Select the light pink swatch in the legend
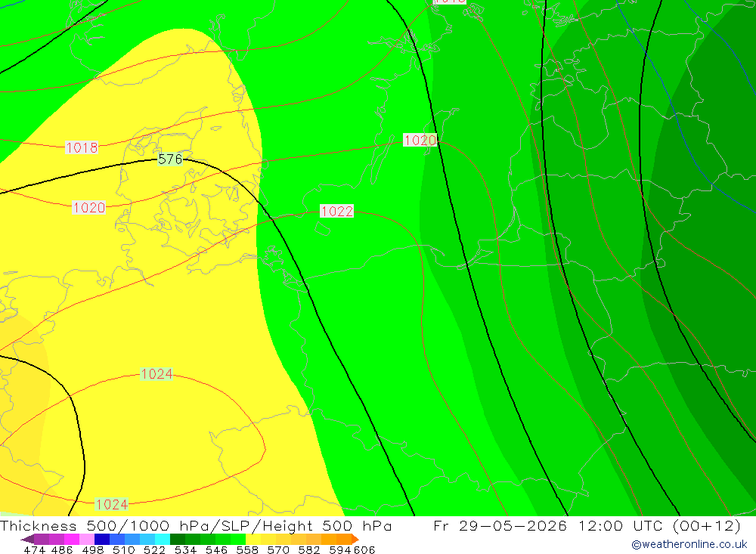 click(x=85, y=539)
